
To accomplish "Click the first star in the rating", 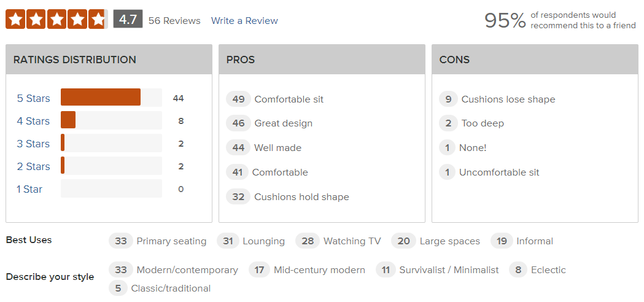I will coord(16,20).
